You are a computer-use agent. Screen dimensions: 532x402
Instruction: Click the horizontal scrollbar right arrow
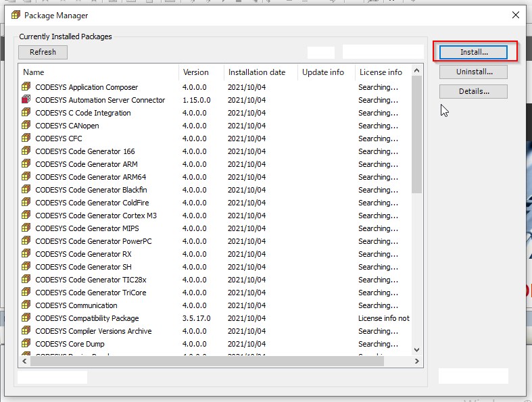click(417, 361)
